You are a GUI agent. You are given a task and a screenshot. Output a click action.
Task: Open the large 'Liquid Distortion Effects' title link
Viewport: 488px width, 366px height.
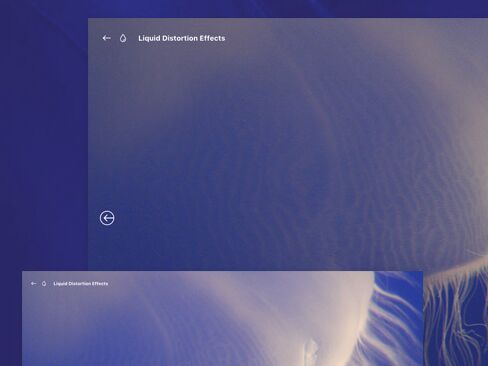[182, 38]
